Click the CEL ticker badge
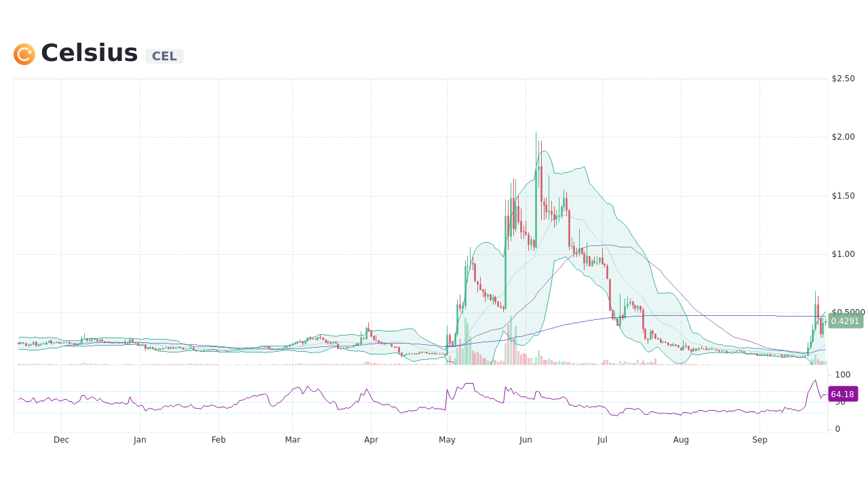 click(x=164, y=56)
